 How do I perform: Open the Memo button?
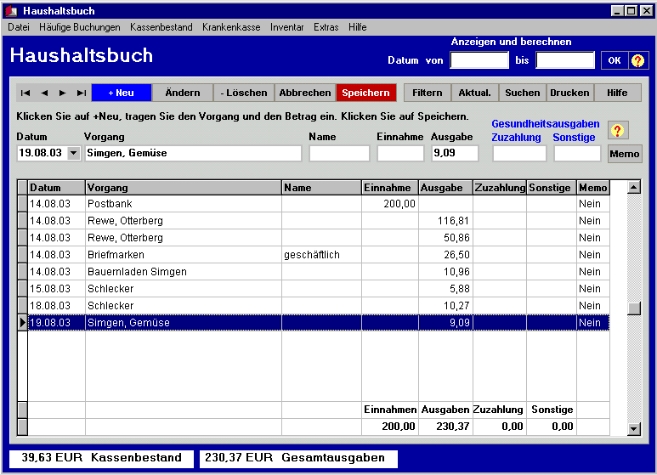pyautogui.click(x=625, y=154)
